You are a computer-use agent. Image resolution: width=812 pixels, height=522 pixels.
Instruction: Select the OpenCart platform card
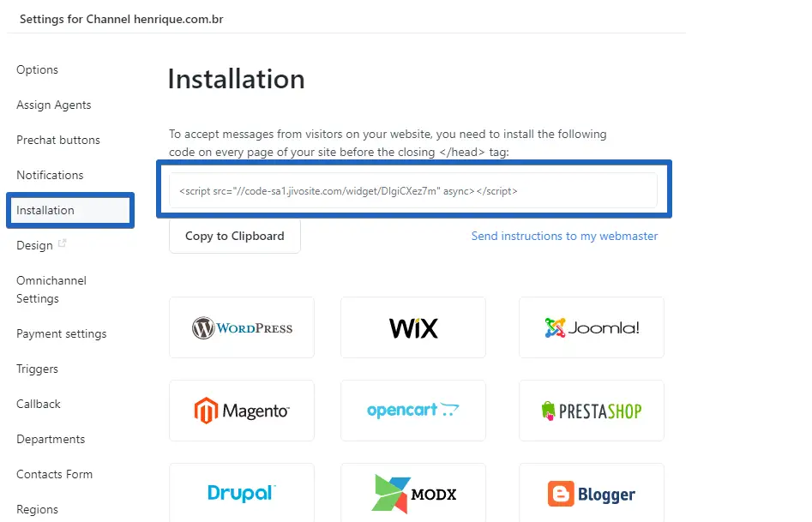(412, 411)
